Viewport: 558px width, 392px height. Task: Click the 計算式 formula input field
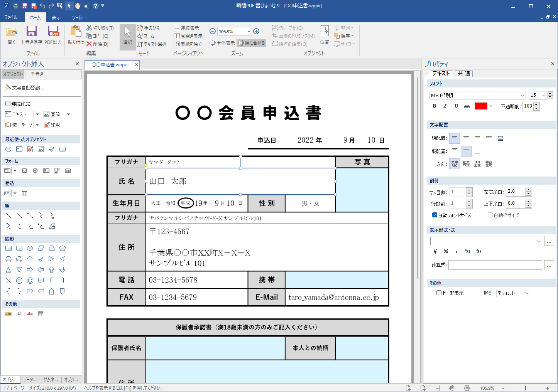pyautogui.click(x=495, y=265)
